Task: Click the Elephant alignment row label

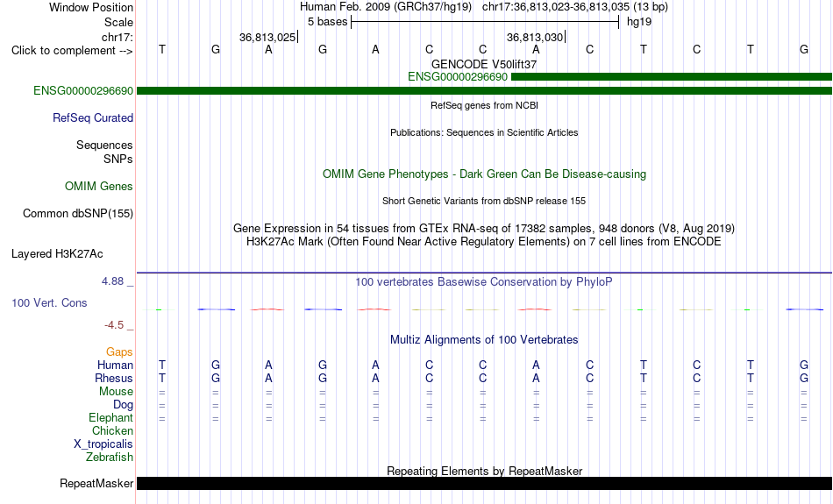Action: (x=111, y=418)
